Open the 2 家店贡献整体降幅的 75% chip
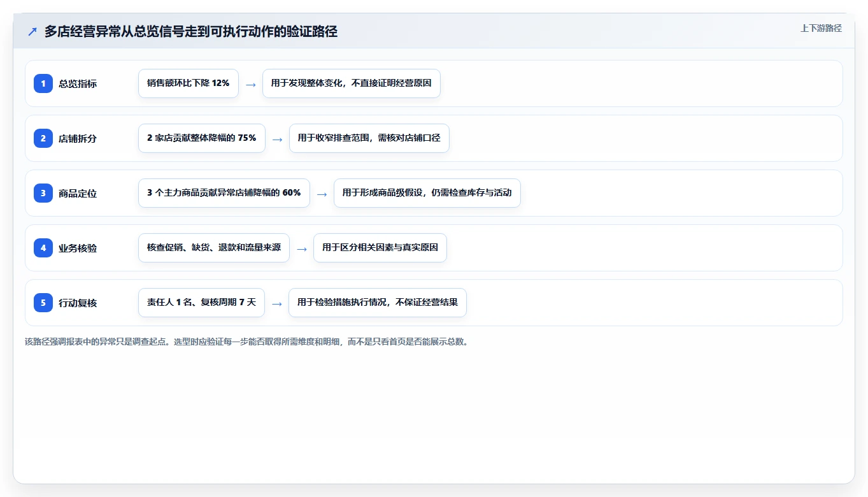 (202, 138)
